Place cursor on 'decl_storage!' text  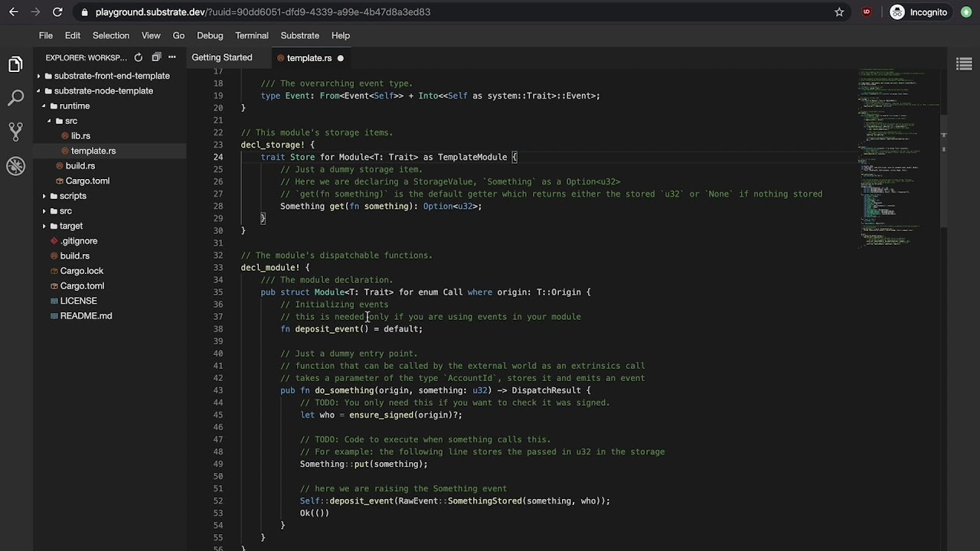(x=273, y=145)
